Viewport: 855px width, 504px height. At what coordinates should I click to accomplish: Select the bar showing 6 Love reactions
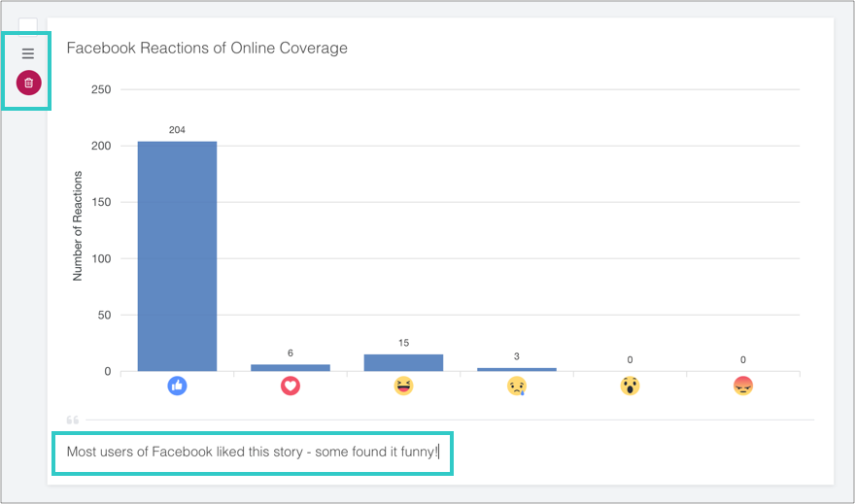(x=291, y=368)
